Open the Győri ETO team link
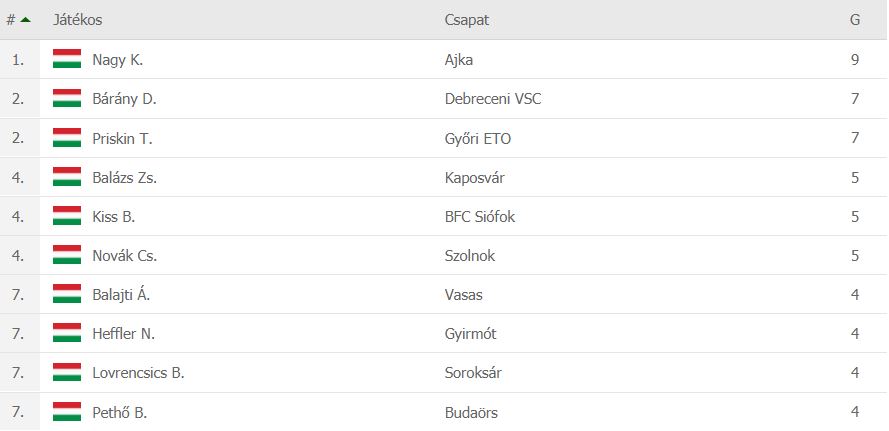The height and width of the screenshot is (431, 889). pyautogui.click(x=478, y=138)
